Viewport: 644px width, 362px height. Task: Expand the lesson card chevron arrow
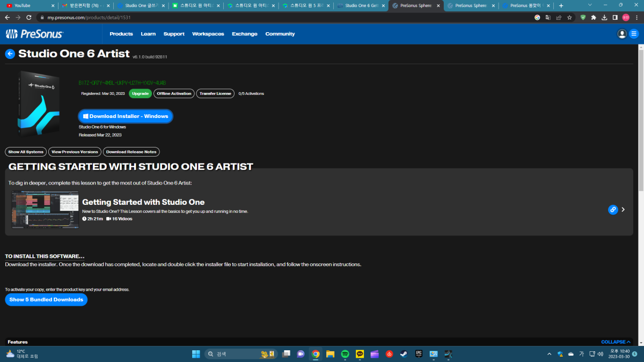(x=623, y=210)
